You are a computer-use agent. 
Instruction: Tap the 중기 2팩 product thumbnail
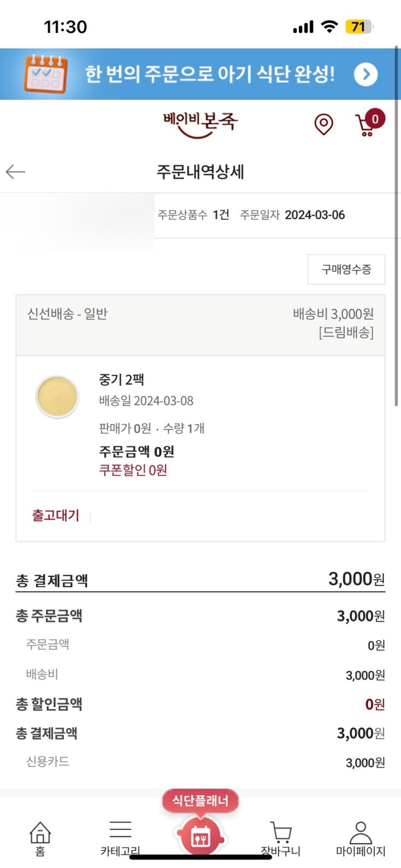[x=57, y=397]
